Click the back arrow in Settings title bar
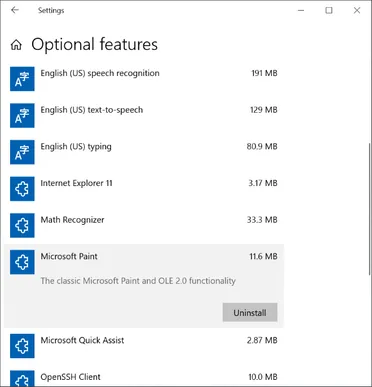The image size is (372, 387). click(x=15, y=10)
